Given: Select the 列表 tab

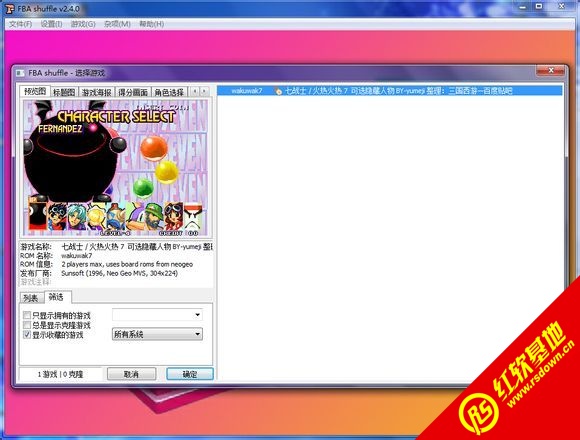Looking at the screenshot, I should tap(31, 298).
